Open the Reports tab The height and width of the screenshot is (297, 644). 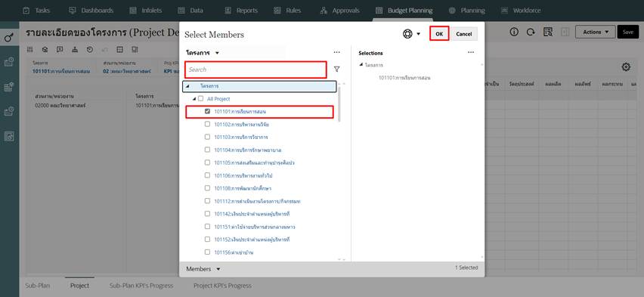(x=241, y=11)
